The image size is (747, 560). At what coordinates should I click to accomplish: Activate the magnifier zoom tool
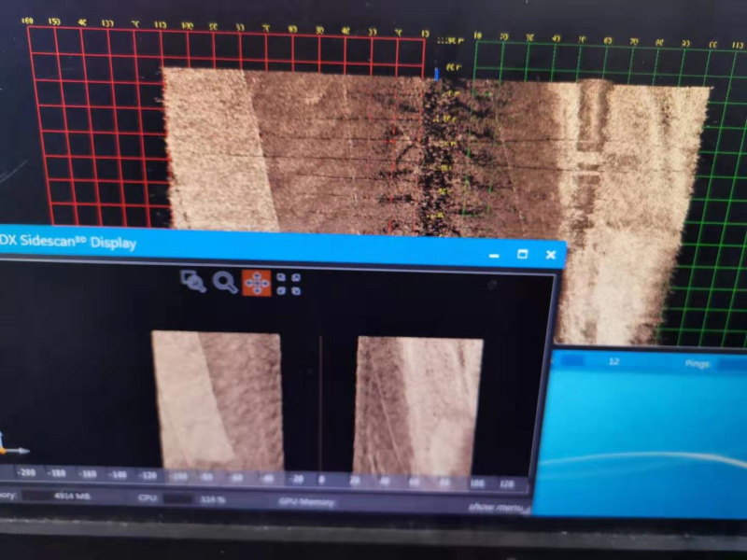click(x=225, y=282)
